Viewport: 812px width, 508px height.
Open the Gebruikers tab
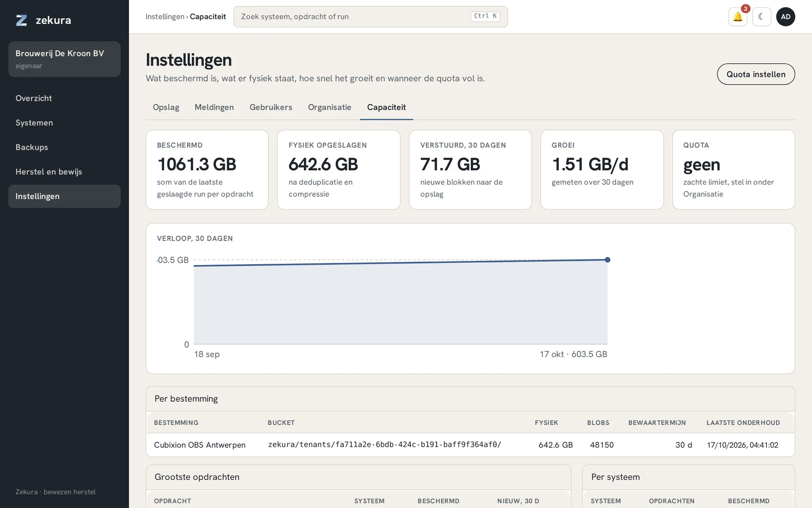271,107
